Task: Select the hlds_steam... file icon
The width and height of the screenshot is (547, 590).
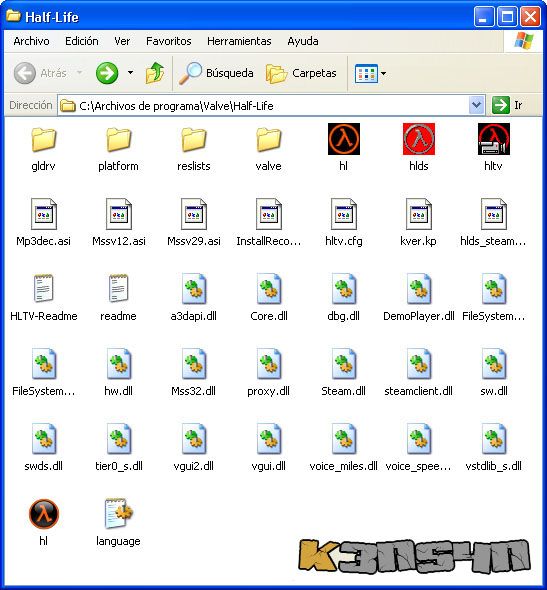Action: (494, 214)
